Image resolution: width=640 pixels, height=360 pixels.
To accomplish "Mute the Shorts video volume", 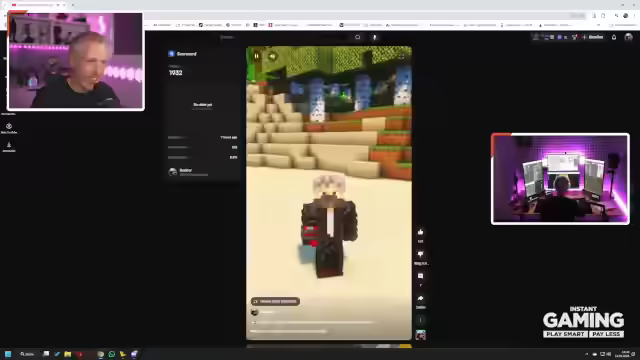I will (272, 56).
